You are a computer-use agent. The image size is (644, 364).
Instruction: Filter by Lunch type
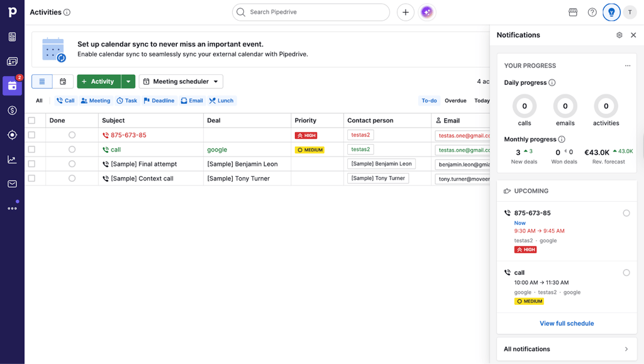(x=221, y=101)
